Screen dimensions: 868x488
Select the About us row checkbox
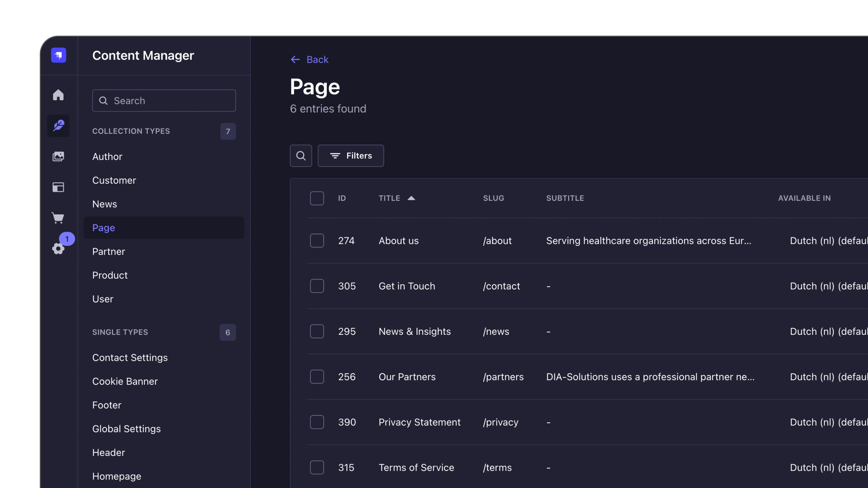[317, 240]
